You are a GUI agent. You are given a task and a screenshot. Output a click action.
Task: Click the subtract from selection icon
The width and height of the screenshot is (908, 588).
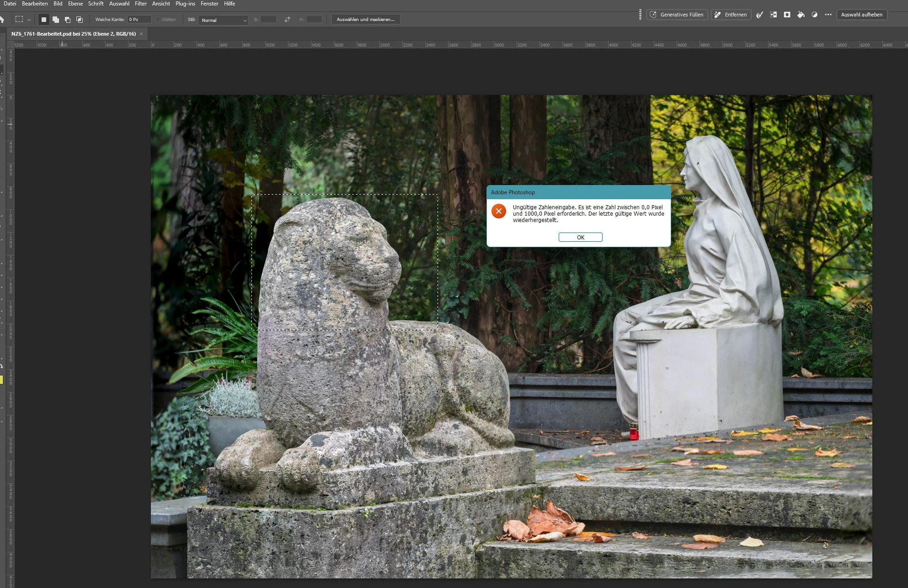tap(68, 20)
